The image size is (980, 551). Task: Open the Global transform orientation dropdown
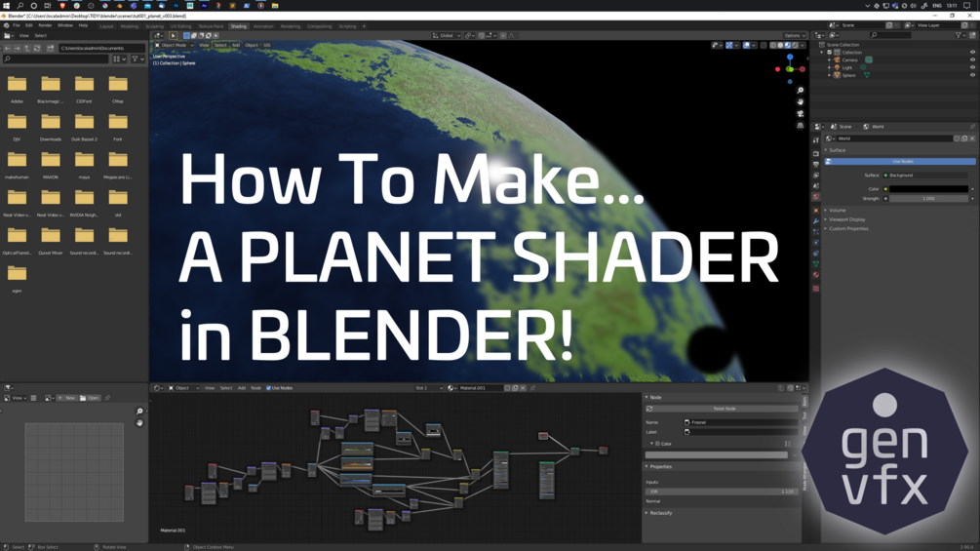447,36
